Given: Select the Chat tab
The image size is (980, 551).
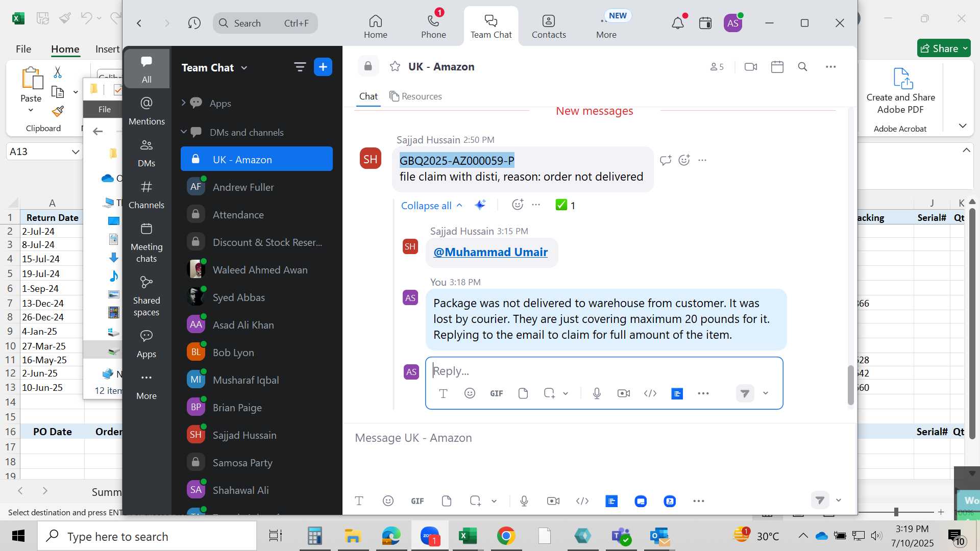Looking at the screenshot, I should point(368,96).
